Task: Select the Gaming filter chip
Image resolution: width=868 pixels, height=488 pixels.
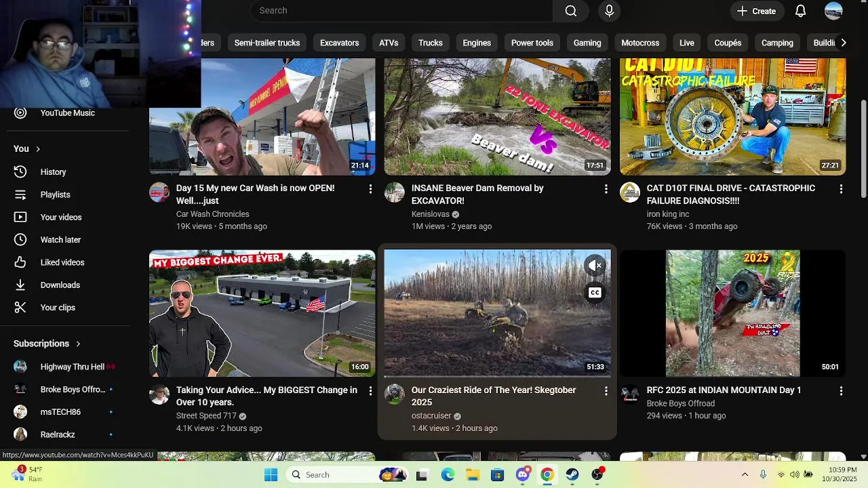Action: click(587, 43)
